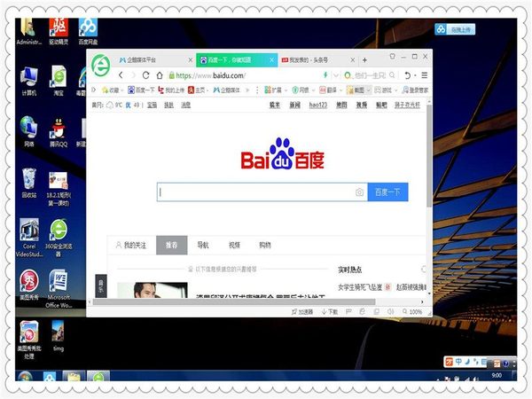
Task: Click the camera icon in Baidu search box
Action: pyautogui.click(x=359, y=192)
